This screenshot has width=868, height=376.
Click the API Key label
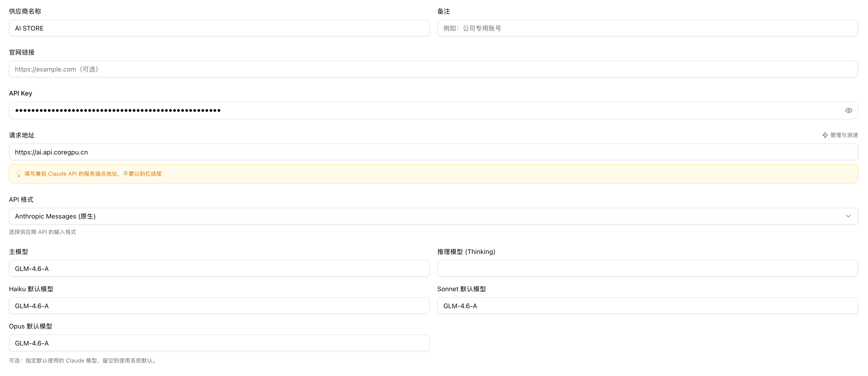tap(21, 93)
